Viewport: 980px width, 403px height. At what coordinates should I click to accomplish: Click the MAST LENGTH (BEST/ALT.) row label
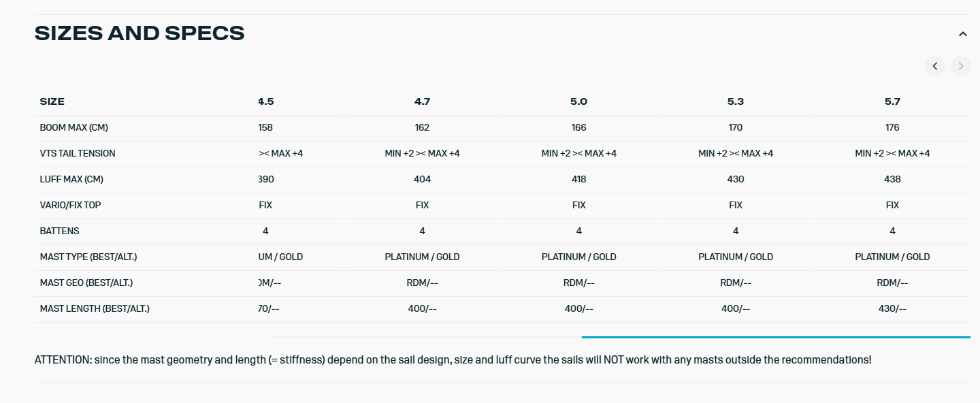coord(95,308)
